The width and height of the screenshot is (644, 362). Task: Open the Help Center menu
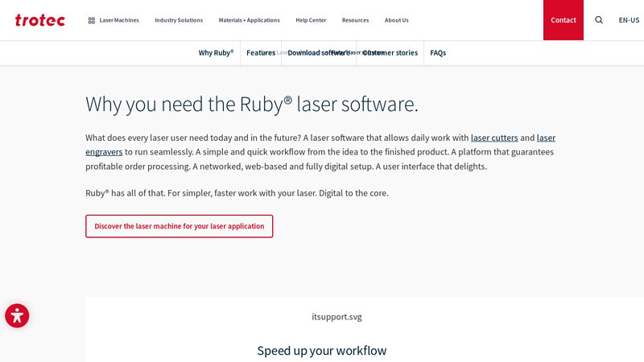tap(311, 20)
